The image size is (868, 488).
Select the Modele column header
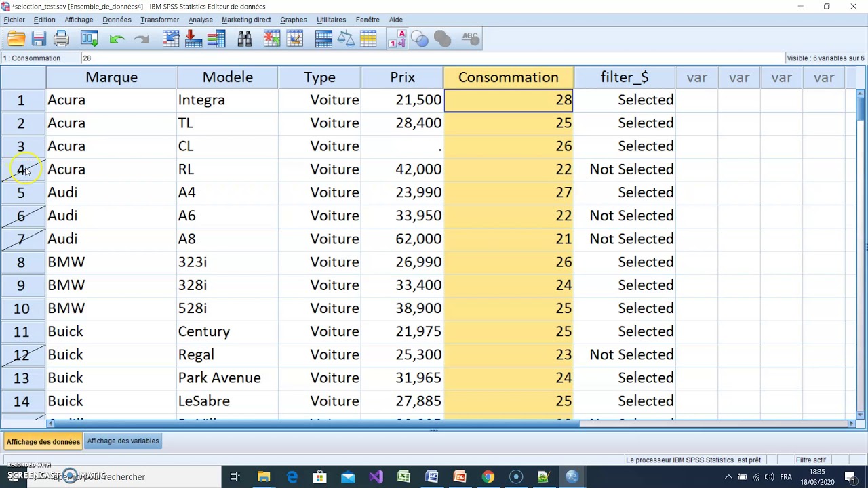click(227, 77)
